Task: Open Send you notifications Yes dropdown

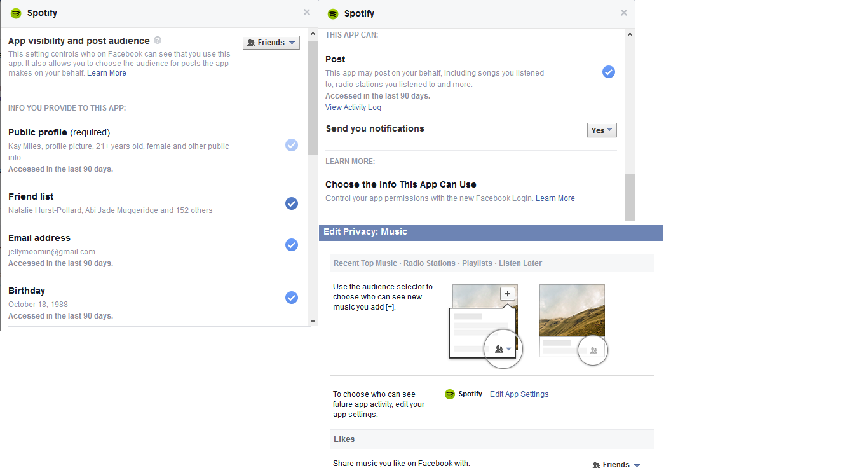Action: pyautogui.click(x=602, y=130)
